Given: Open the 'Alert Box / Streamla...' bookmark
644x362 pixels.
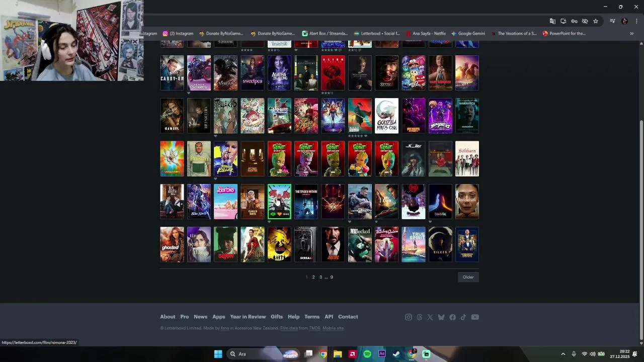Looking at the screenshot, I should pyautogui.click(x=325, y=34).
